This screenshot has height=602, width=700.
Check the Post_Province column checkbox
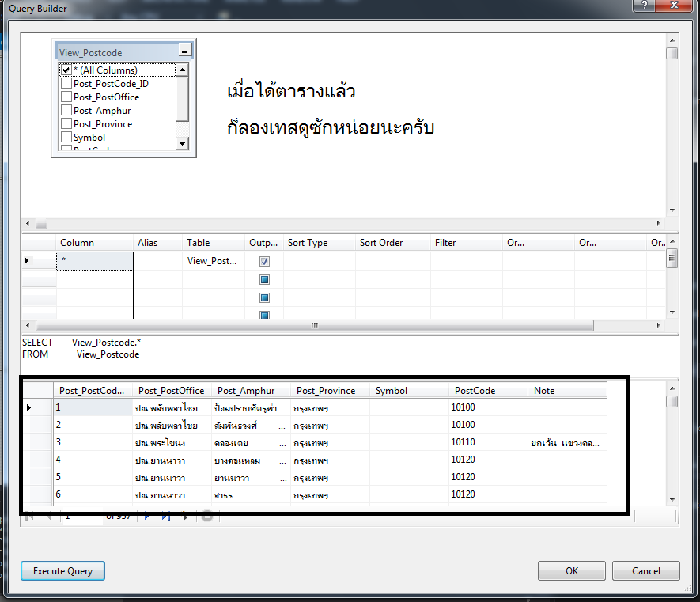66,123
